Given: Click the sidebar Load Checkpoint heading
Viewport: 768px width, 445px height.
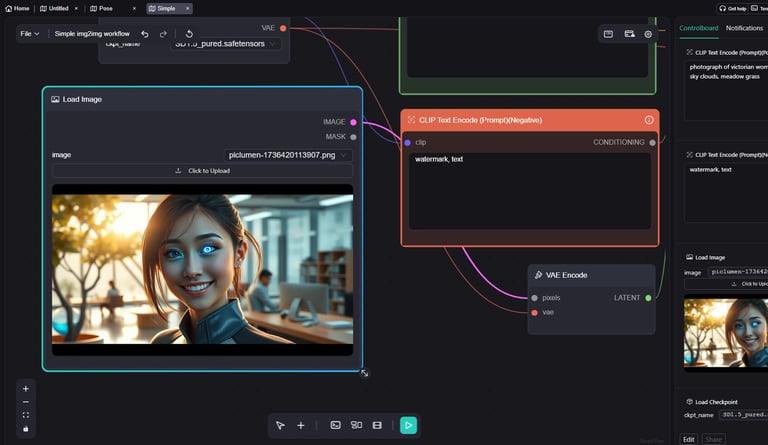Looking at the screenshot, I should point(716,402).
